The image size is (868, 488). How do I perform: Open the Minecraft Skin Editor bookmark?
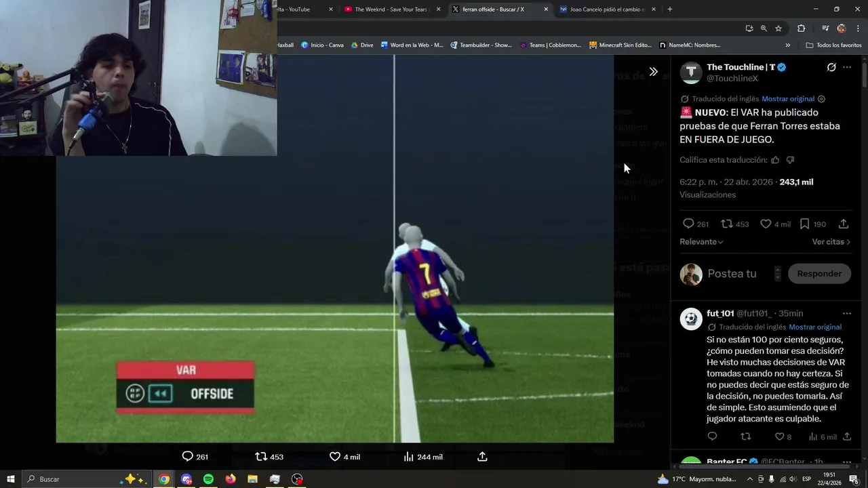[x=620, y=45]
